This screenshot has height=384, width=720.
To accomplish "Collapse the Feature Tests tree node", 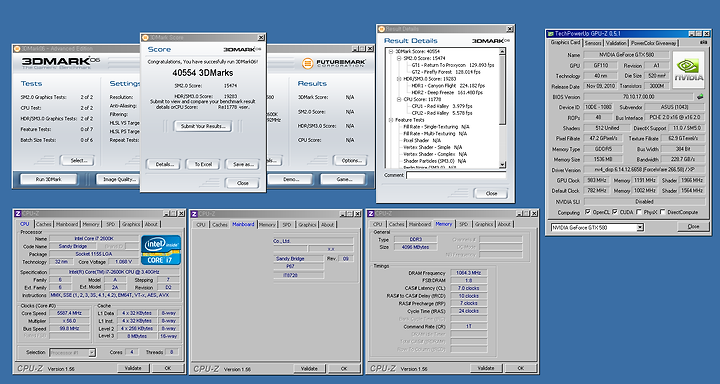I will [x=391, y=120].
